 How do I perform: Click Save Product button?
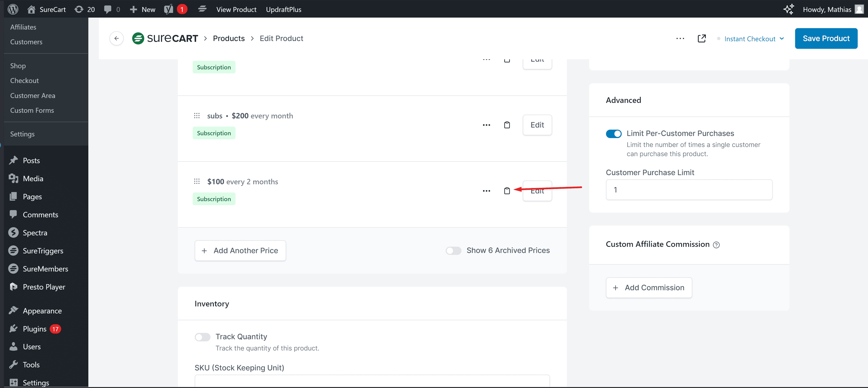click(x=826, y=38)
